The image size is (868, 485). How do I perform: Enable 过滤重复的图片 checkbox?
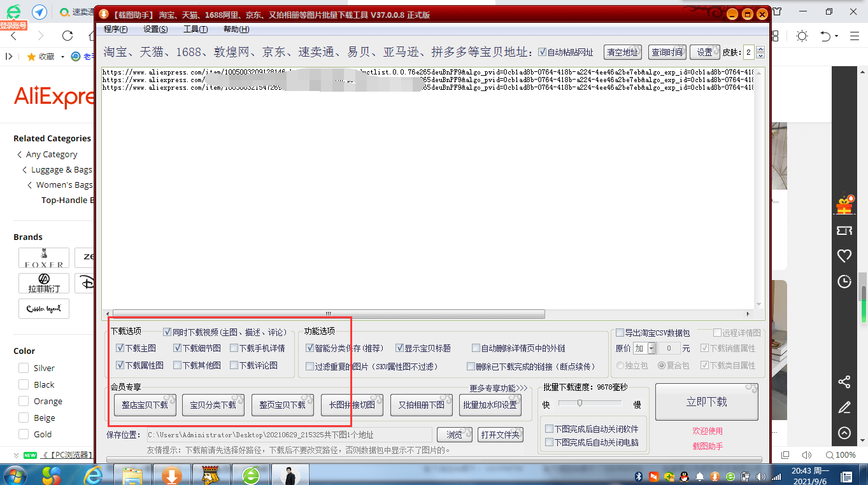pyautogui.click(x=309, y=367)
